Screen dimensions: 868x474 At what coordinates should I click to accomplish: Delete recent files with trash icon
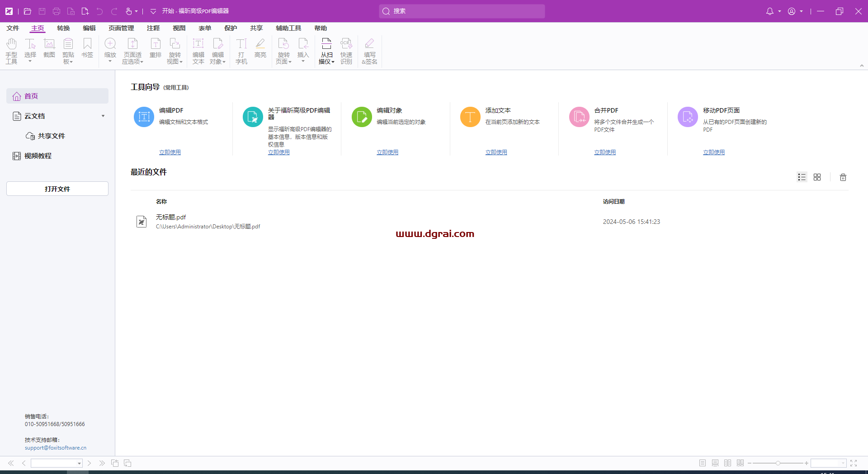coord(843,177)
